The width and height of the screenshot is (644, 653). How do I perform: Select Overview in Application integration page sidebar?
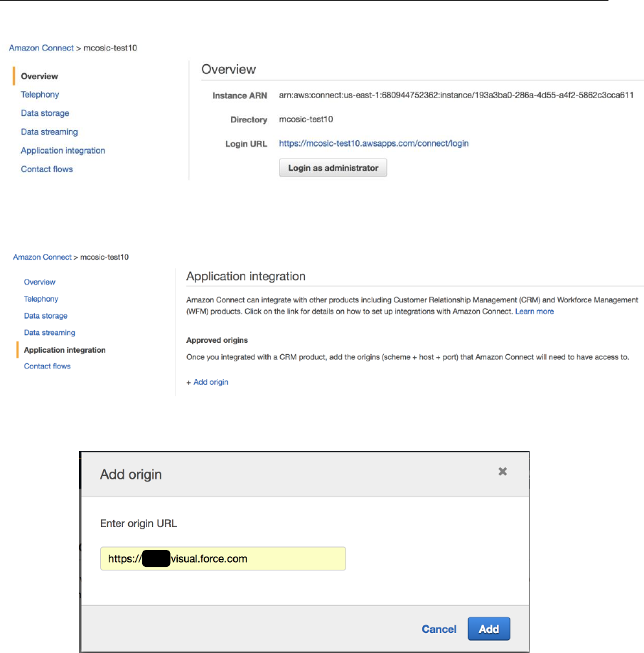(40, 282)
